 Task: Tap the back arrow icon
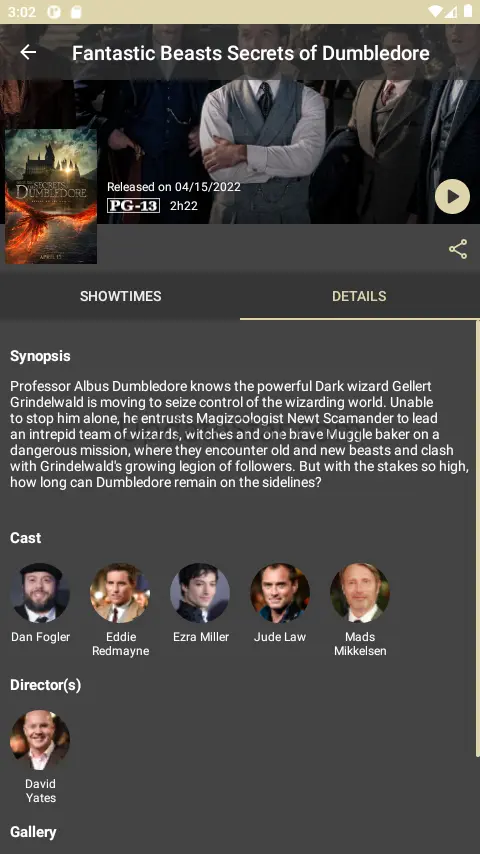28,52
